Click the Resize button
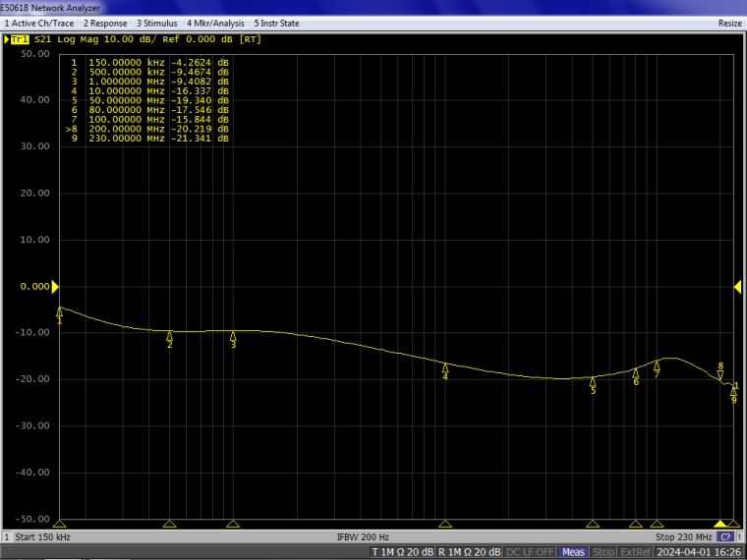 coord(729,23)
